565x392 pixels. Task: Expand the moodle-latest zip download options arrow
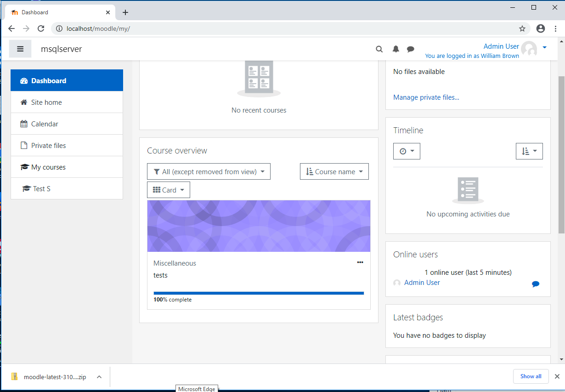coord(99,377)
